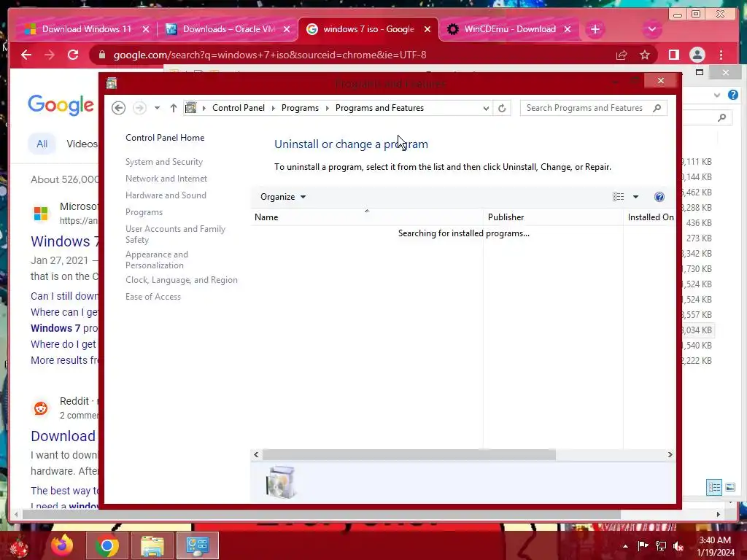Image resolution: width=747 pixels, height=560 pixels.
Task: Click Control Panel taskbar button
Action: pos(198,545)
